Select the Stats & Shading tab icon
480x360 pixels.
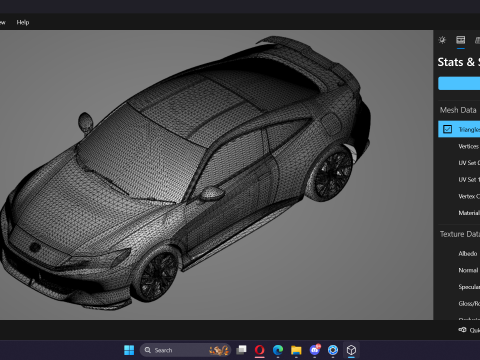pyautogui.click(x=461, y=40)
